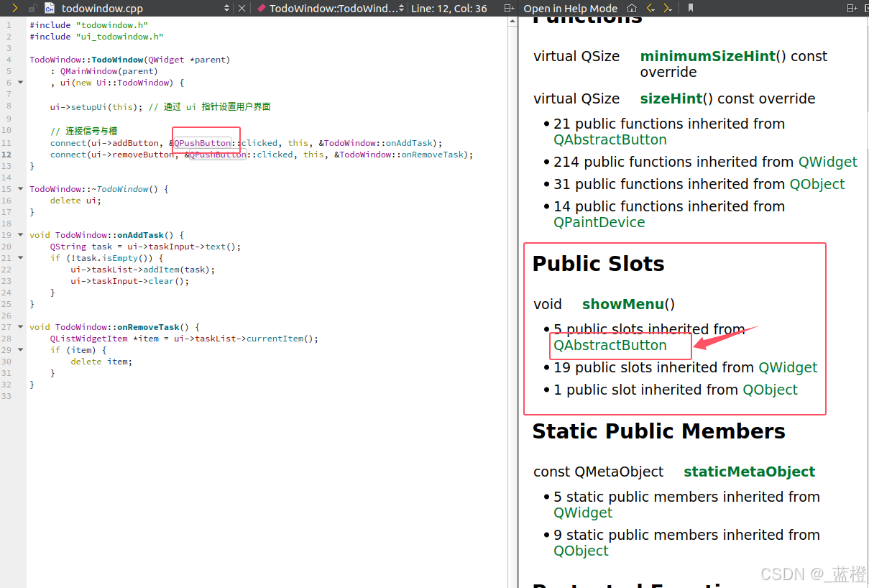Viewport: 869px width, 588px height.
Task: Open QAbstractButton link under public functions
Action: pos(610,139)
